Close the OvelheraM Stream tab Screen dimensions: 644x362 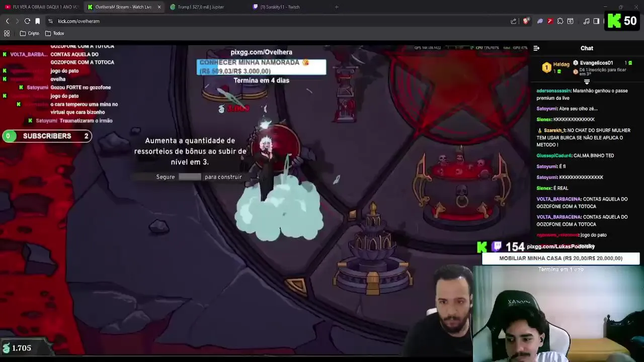coord(159,7)
